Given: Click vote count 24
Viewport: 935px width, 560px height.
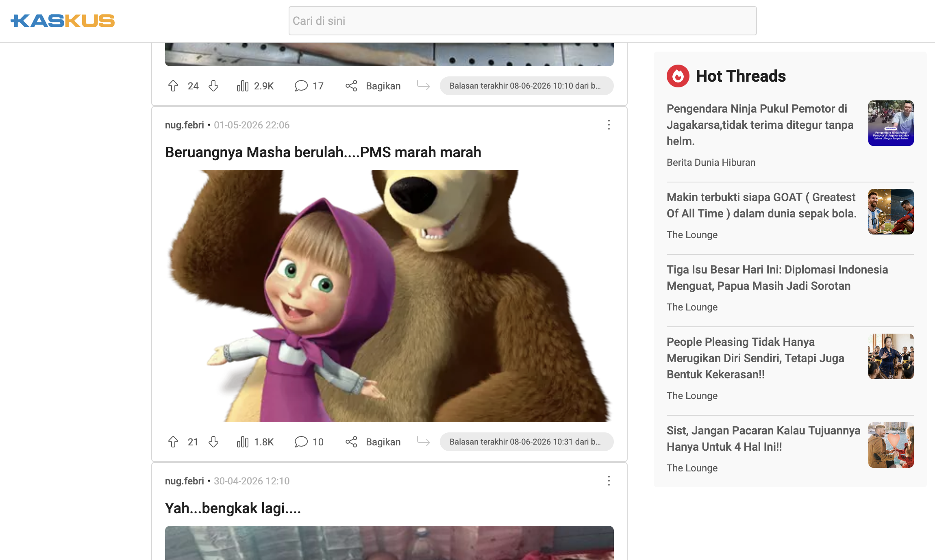Looking at the screenshot, I should (x=193, y=86).
